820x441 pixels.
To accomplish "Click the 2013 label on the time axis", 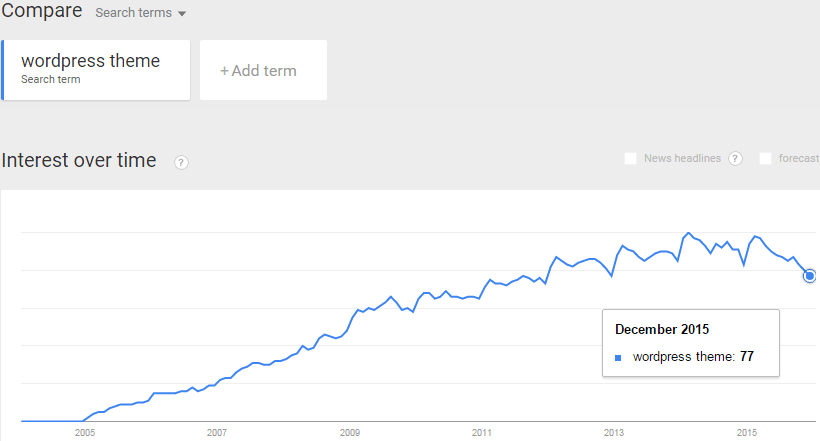I will pos(613,433).
